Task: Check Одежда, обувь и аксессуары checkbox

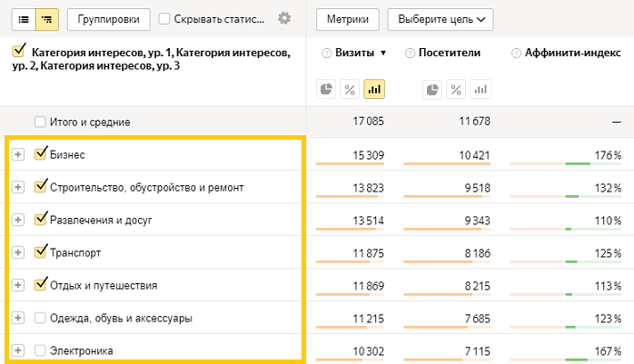Action: click(x=40, y=318)
